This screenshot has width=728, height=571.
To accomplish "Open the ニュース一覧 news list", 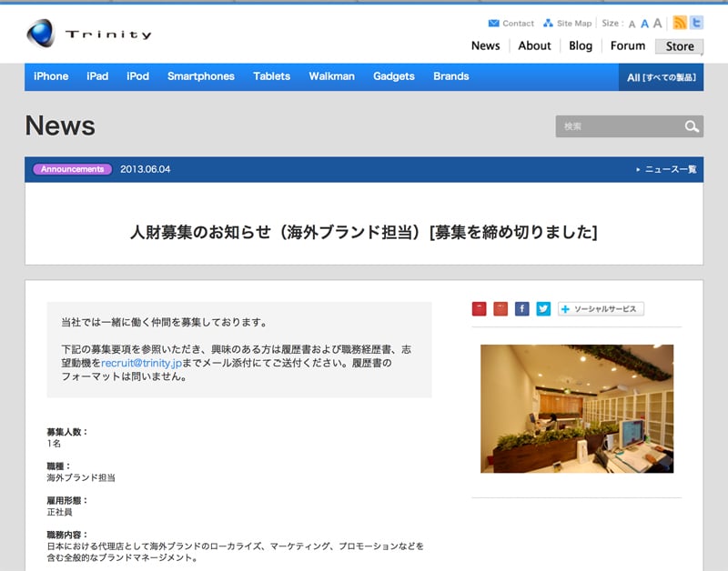I will pos(666,169).
